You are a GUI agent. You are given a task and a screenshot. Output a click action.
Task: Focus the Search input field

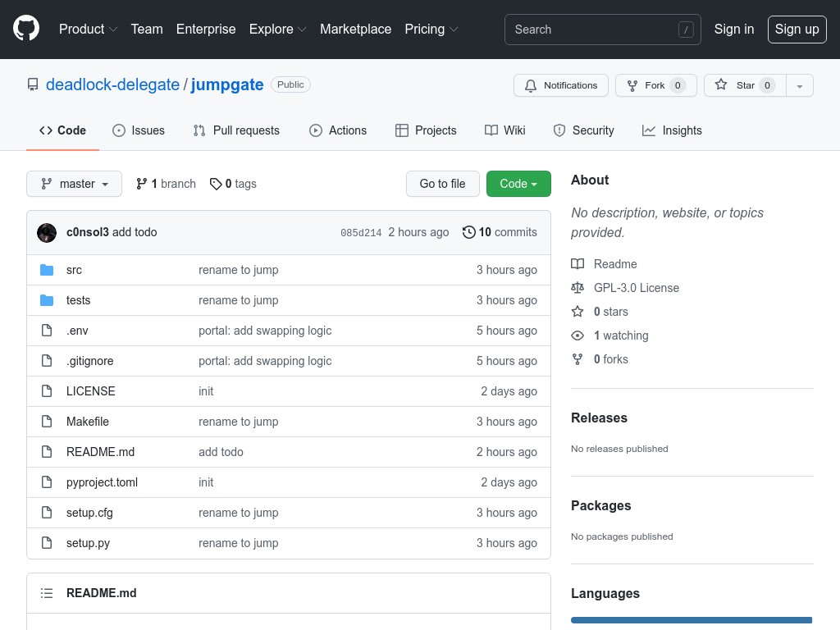(x=603, y=30)
